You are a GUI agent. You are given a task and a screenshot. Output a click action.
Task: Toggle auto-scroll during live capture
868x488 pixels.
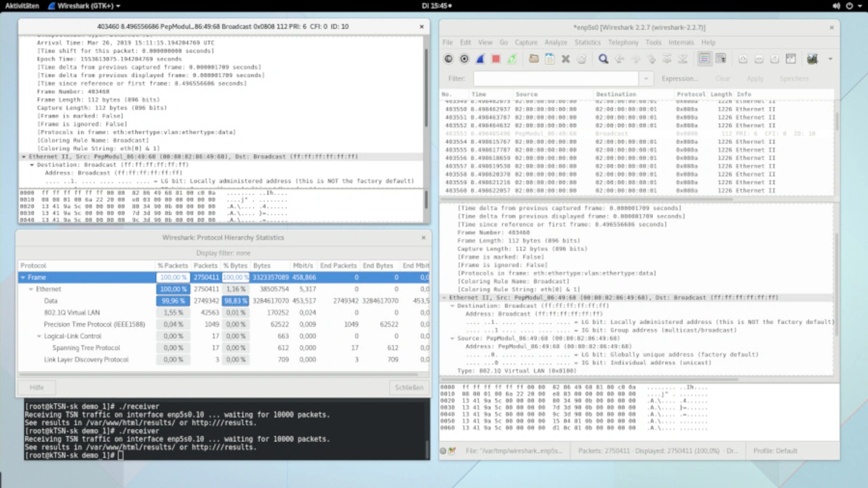(720, 60)
